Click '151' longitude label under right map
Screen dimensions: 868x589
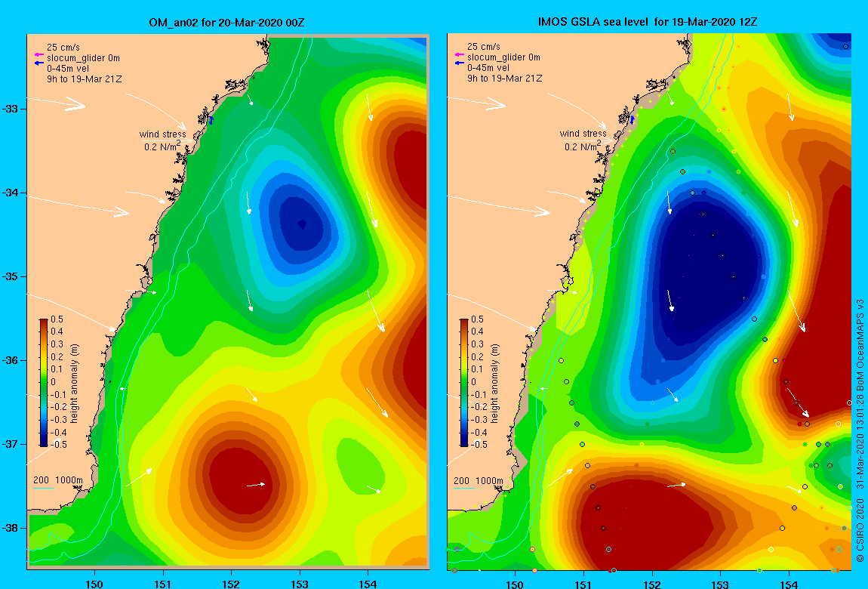[583, 584]
